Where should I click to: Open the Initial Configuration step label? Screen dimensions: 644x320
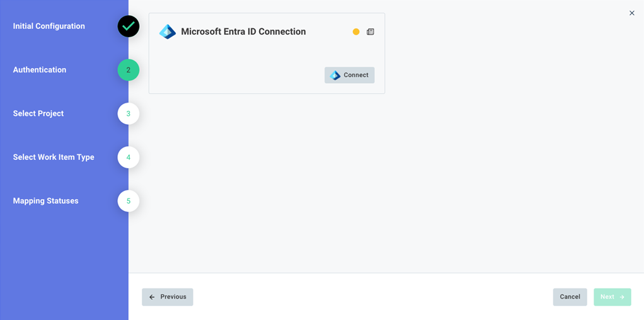pyautogui.click(x=49, y=26)
